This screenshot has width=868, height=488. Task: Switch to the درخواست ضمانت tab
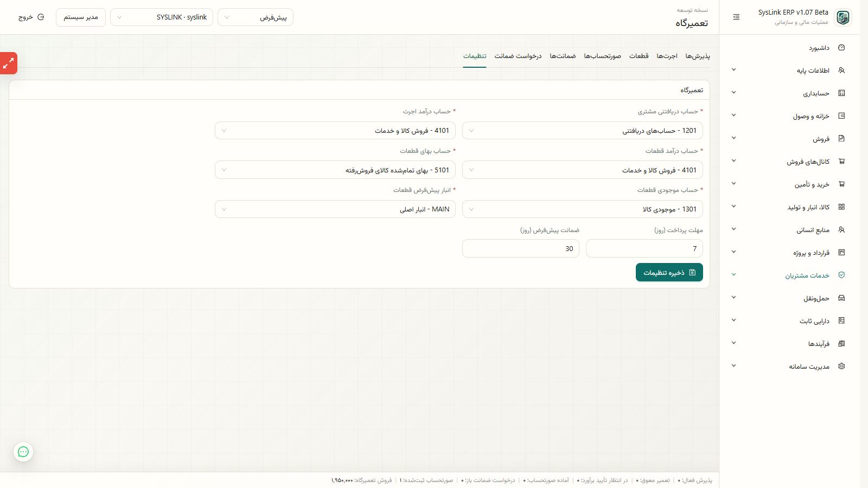(x=518, y=56)
